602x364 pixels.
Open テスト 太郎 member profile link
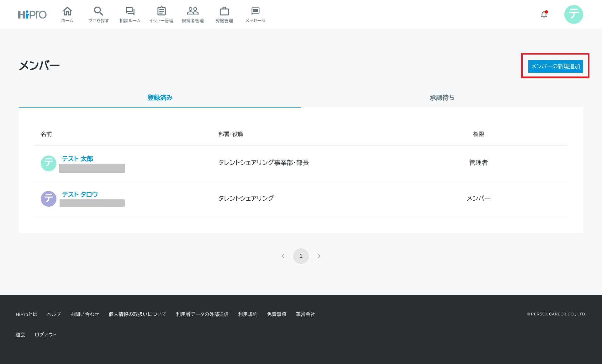coord(77,159)
